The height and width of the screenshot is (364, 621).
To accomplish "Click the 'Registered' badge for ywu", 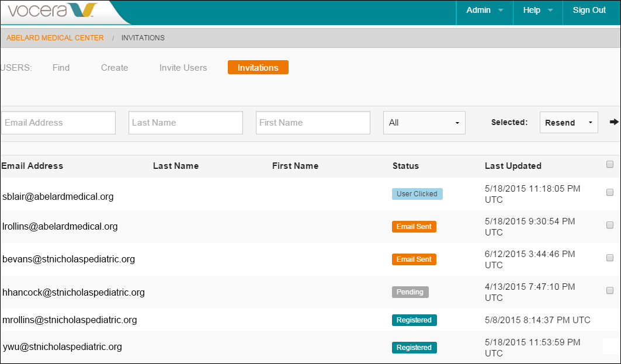I will click(414, 347).
